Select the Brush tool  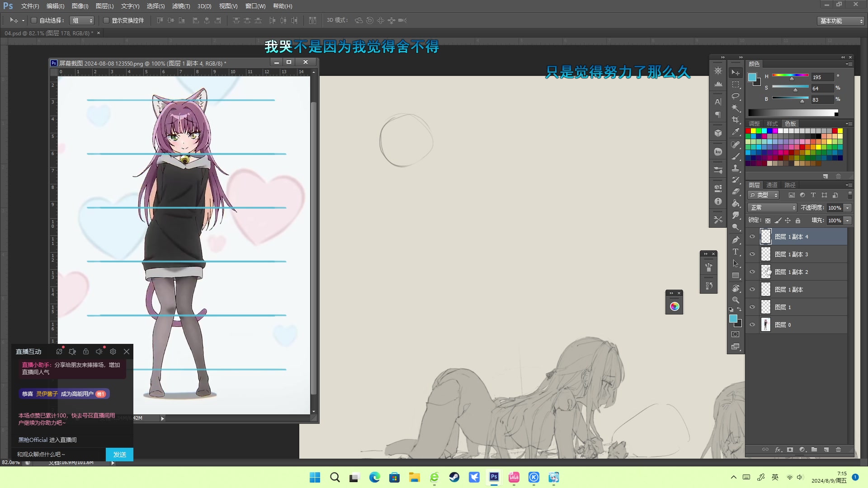pyautogui.click(x=736, y=156)
